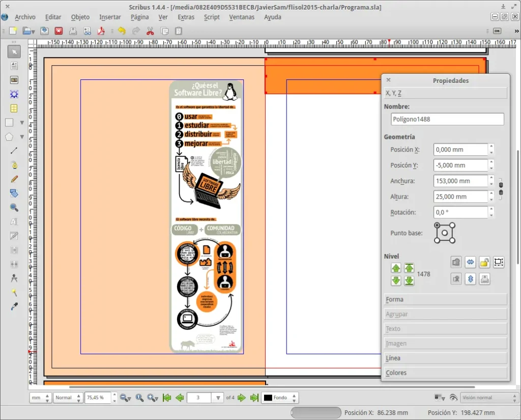Choose the Insert Image Frame tool
This screenshot has width=521, height=420.
click(x=14, y=80)
